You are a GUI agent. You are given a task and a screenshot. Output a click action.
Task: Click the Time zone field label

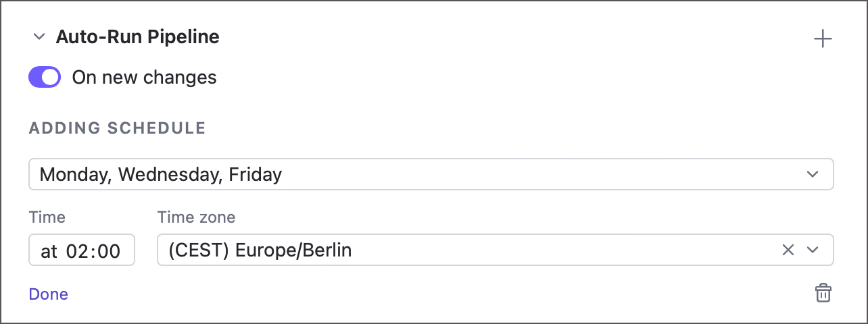(x=196, y=217)
